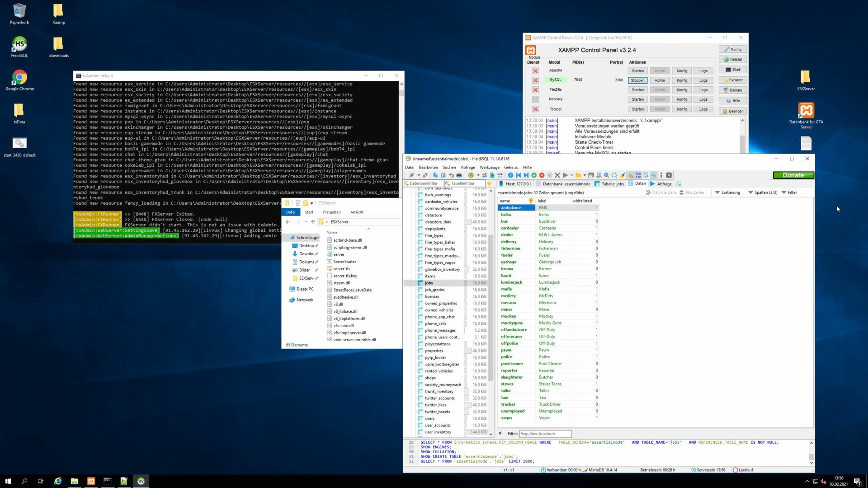Delete selected row with red circle icon
The image size is (868, 488).
point(542,175)
